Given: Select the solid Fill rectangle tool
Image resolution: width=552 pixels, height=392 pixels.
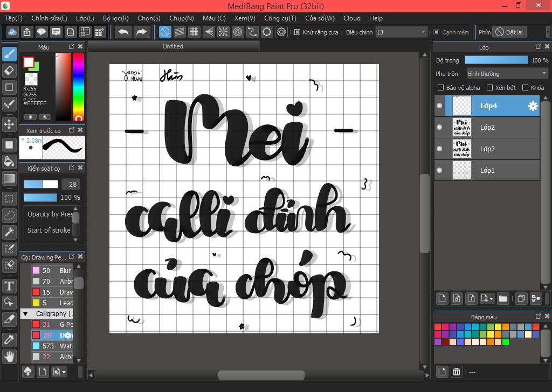Looking at the screenshot, I should pos(10,145).
